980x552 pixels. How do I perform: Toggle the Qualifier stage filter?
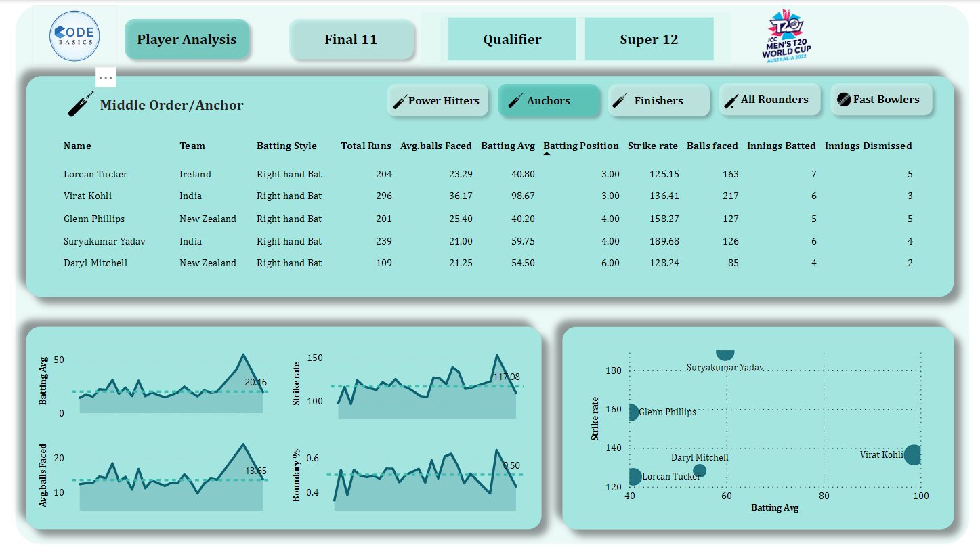click(x=511, y=39)
